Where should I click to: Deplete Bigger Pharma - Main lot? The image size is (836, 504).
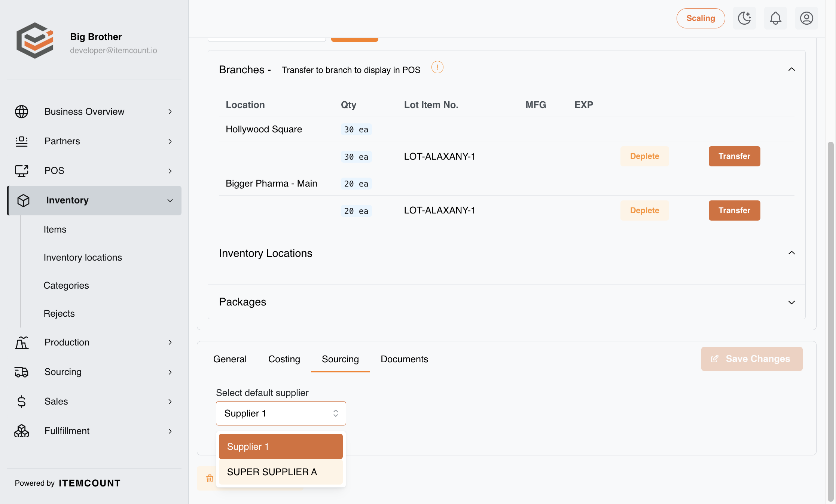pos(644,210)
